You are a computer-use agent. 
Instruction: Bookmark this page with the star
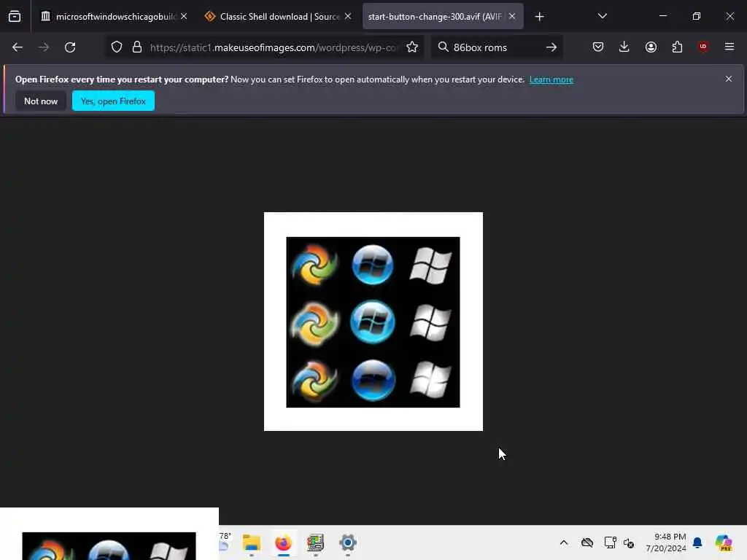412,47
